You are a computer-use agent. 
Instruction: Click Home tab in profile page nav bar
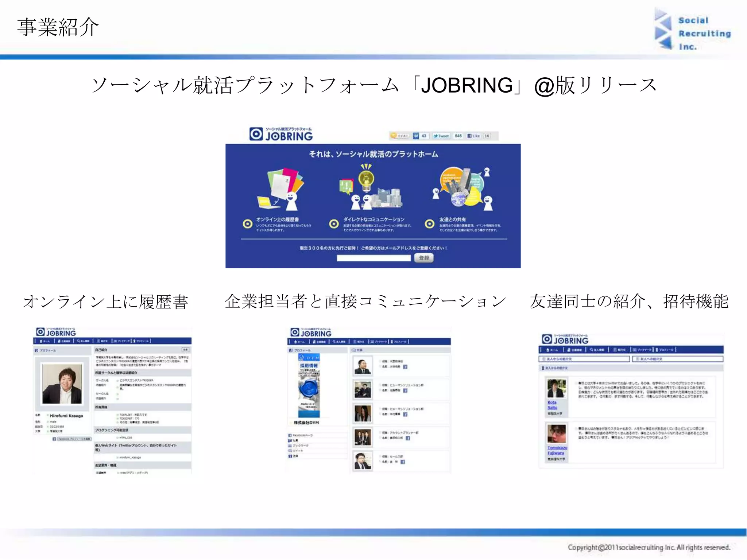tap(44, 341)
